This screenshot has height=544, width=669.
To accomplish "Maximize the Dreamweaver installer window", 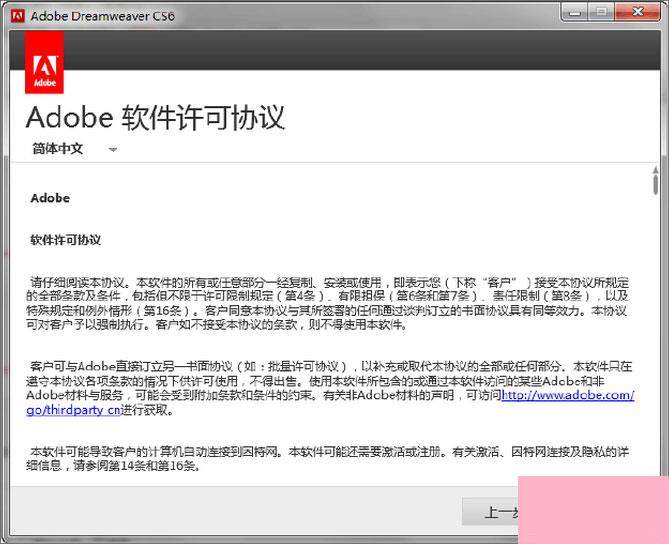I will 601,13.
